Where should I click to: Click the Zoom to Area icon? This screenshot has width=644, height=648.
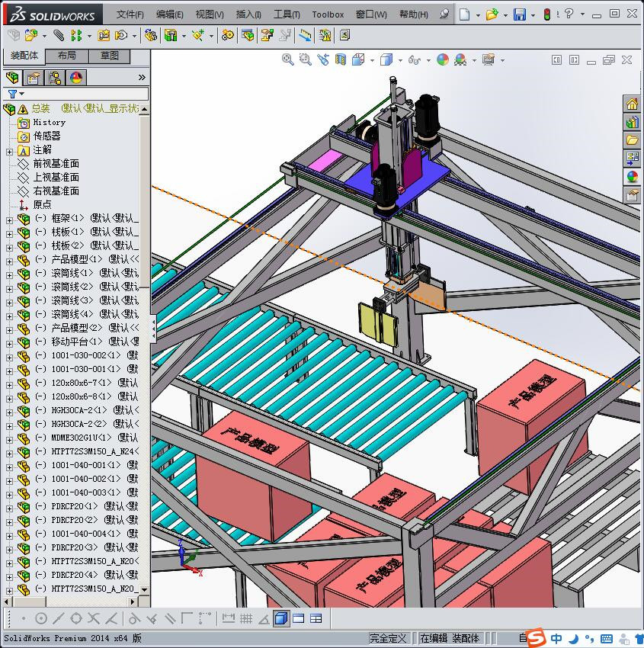click(306, 60)
